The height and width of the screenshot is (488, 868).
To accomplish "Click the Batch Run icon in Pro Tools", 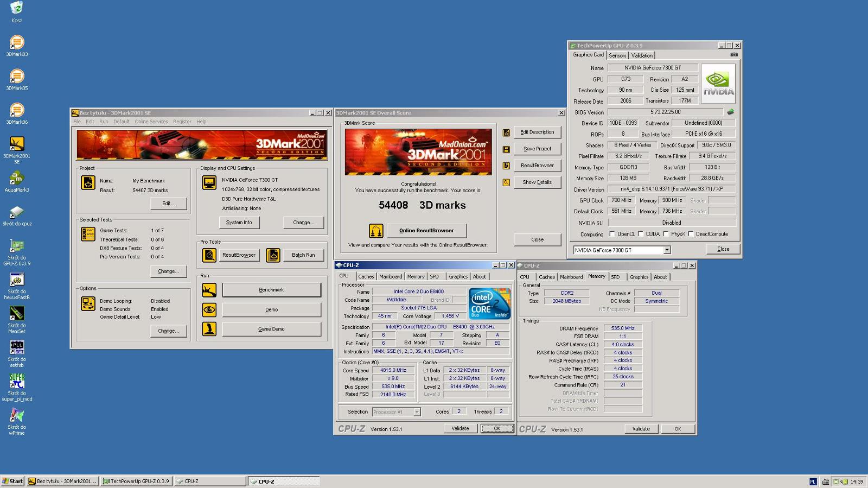I will pos(273,255).
